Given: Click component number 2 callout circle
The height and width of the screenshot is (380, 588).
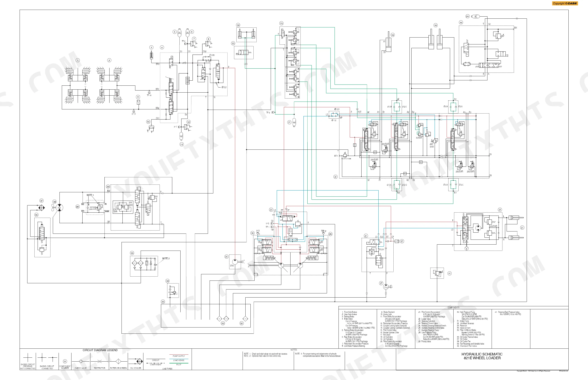Looking at the screenshot, I should point(109,60).
